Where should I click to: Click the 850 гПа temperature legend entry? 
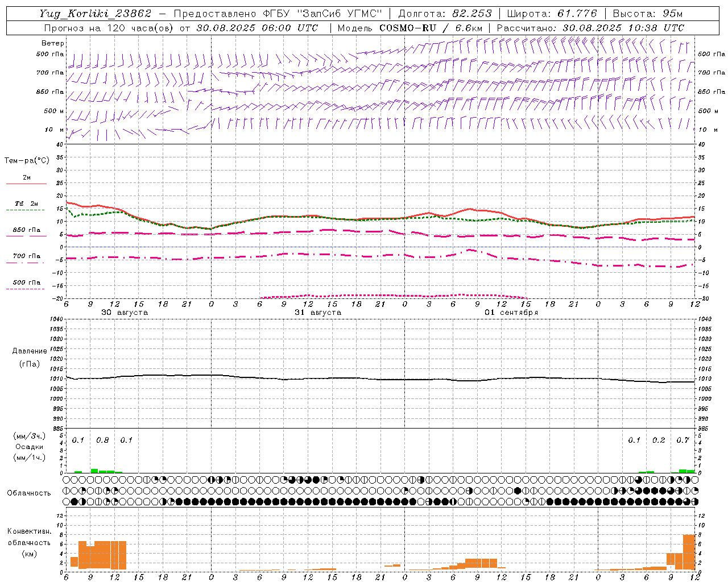point(27,230)
